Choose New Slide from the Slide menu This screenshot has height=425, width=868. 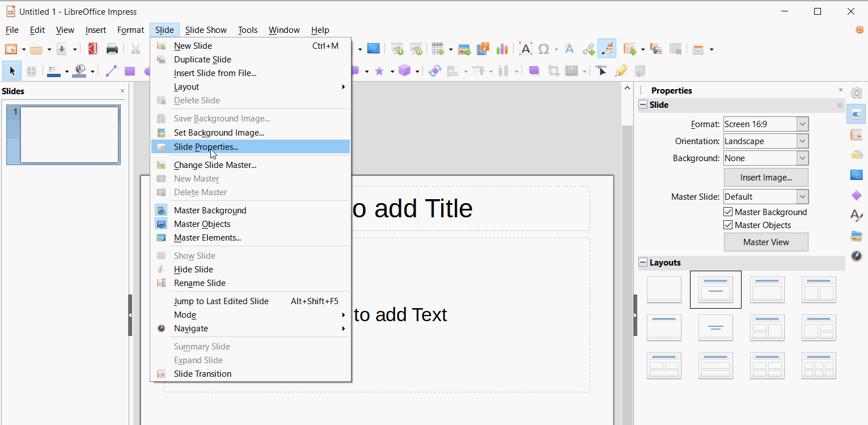[x=251, y=46]
